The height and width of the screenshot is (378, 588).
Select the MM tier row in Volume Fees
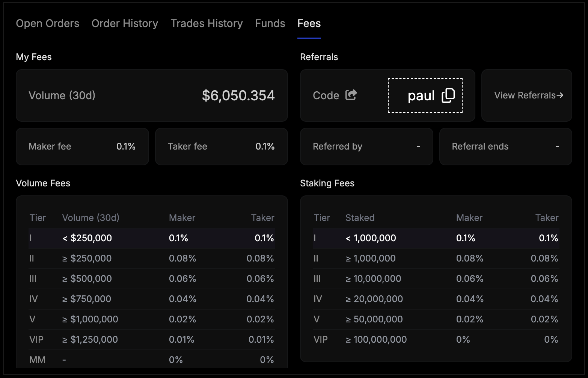152,360
